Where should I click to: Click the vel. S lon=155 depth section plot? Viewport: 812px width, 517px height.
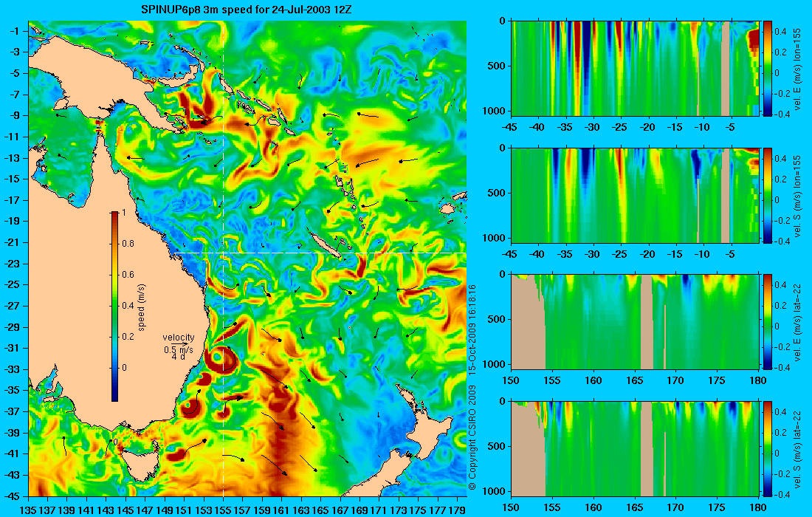click(x=635, y=195)
